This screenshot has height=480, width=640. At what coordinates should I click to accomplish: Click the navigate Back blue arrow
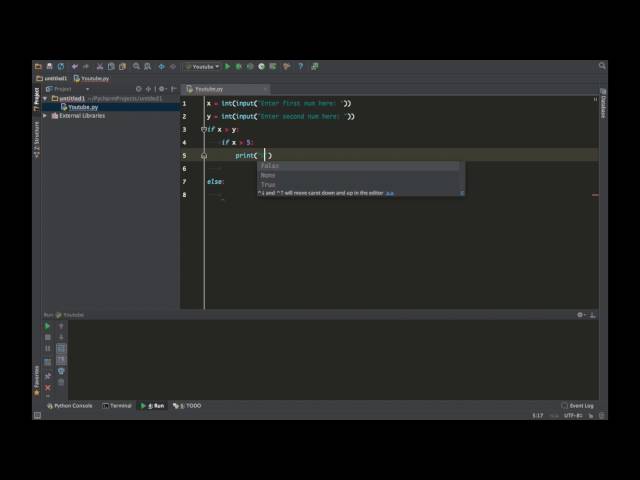point(162,66)
